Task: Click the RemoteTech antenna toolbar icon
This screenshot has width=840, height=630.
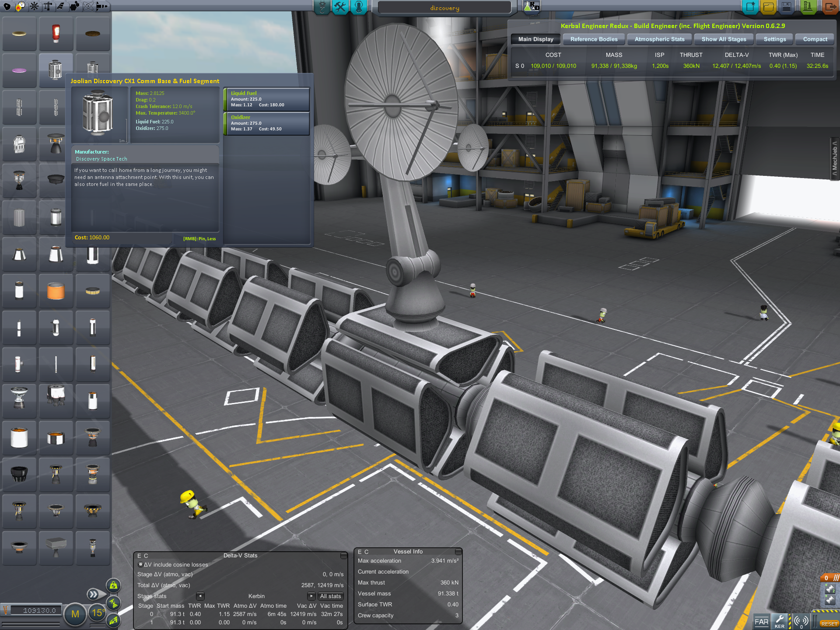Action: (x=801, y=622)
